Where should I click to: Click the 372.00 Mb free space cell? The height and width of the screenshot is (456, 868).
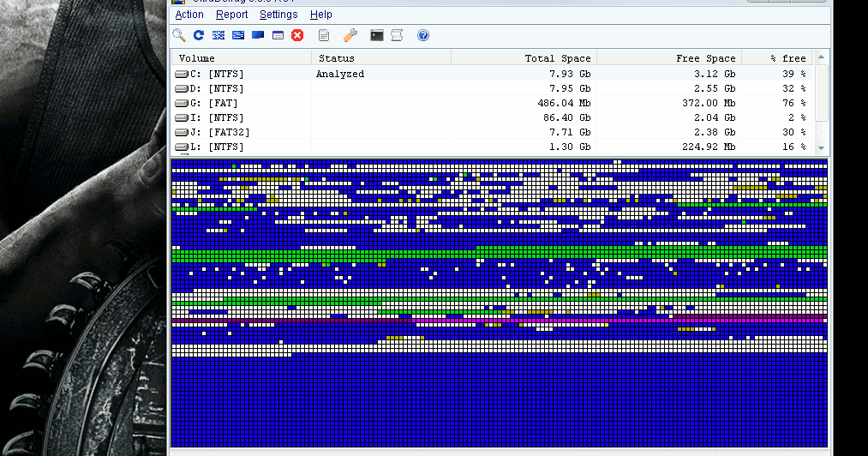tap(709, 103)
